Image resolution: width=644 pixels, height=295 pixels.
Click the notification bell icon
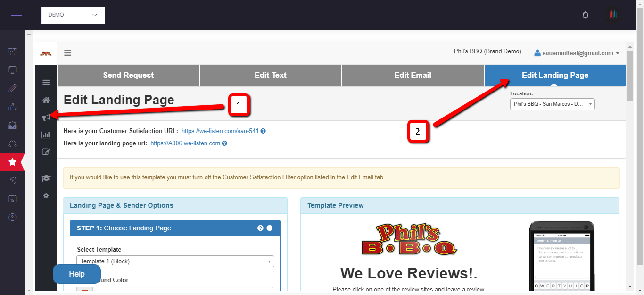[x=586, y=15]
